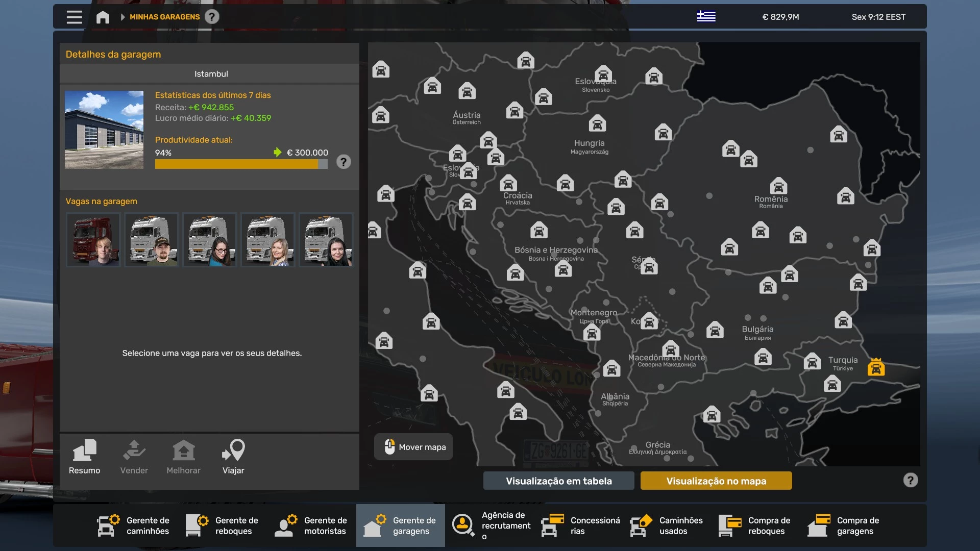The height and width of the screenshot is (551, 980).
Task: Open productivity help question mark
Action: point(344,162)
